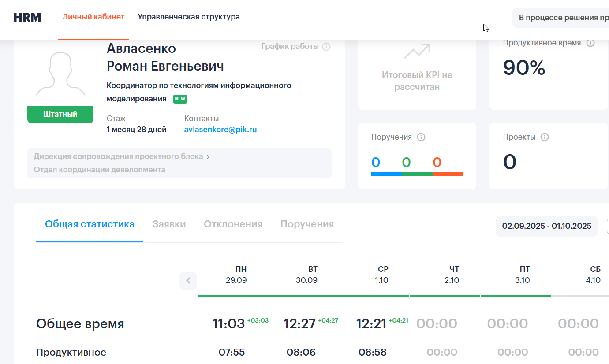Screen dimensions: 609x364
Task: Click the 07:55 productive time value
Action: (x=232, y=353)
